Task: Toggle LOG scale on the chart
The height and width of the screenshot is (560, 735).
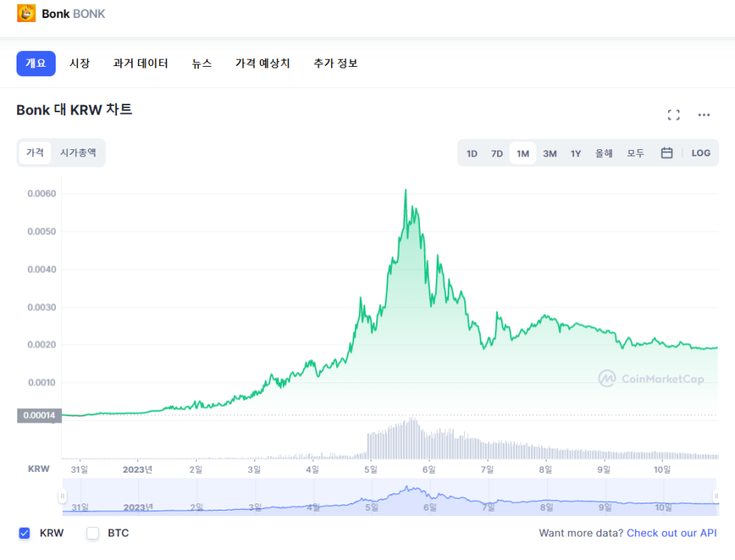Action: tap(700, 153)
